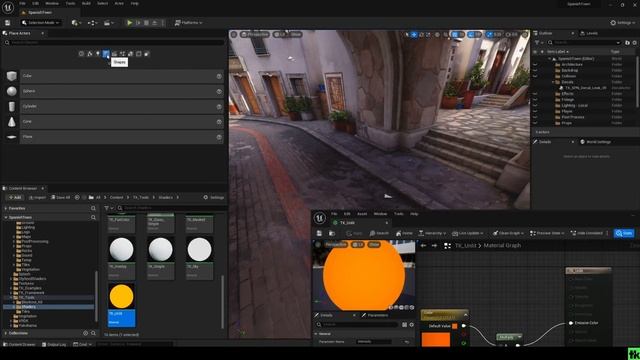Screen dimensions: 640x360
Task: Start Play in Editor with green play button
Action: coord(129,23)
